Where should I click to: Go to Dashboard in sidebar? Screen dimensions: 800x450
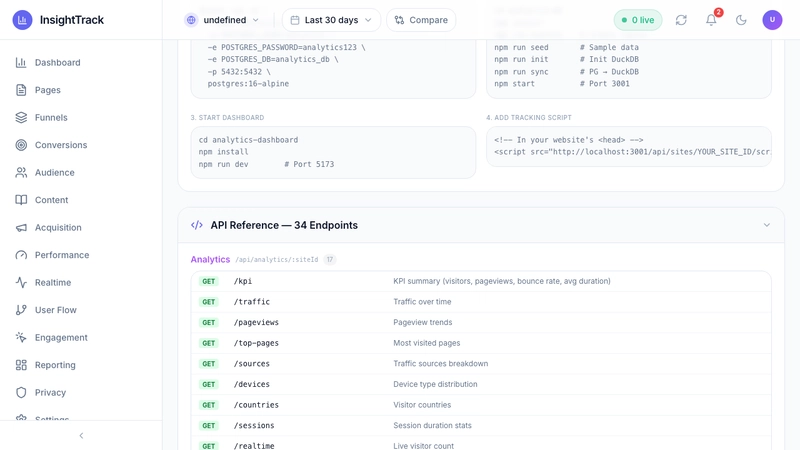(81, 62)
